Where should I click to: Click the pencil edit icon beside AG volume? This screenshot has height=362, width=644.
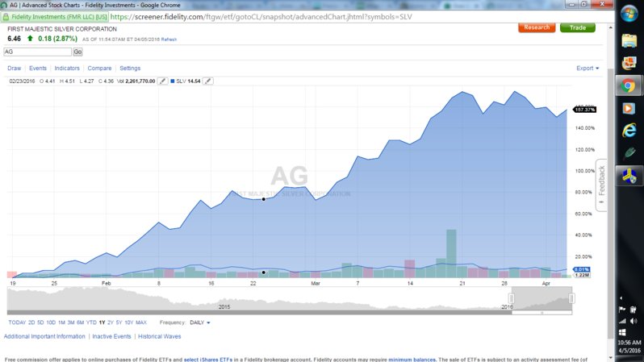pos(163,81)
